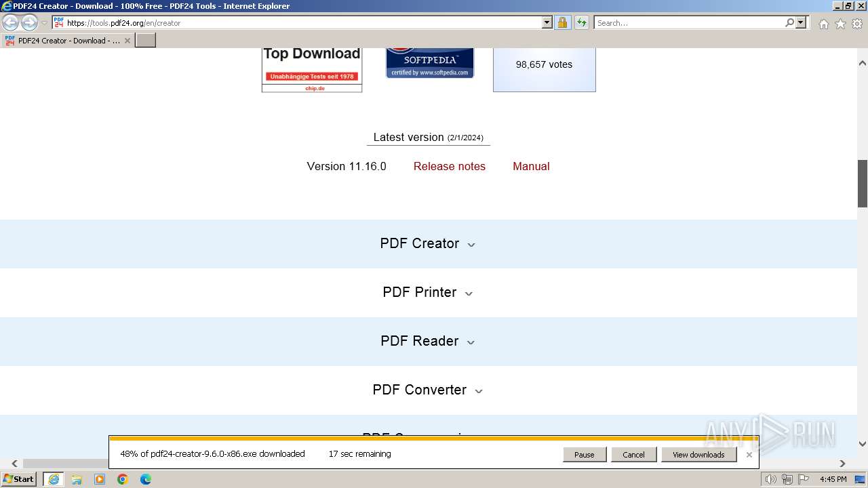Click the refresh page icon

pos(582,22)
